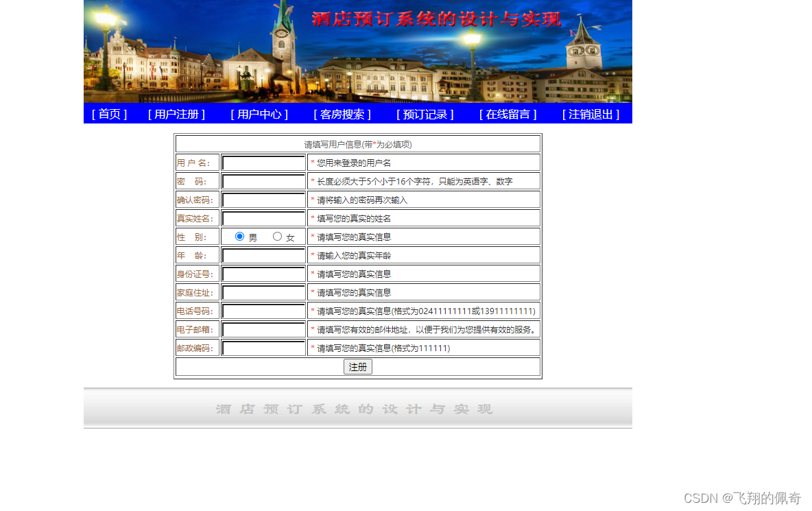Focus the 用户名 username input field
The width and height of the screenshot is (812, 511).
[263, 163]
